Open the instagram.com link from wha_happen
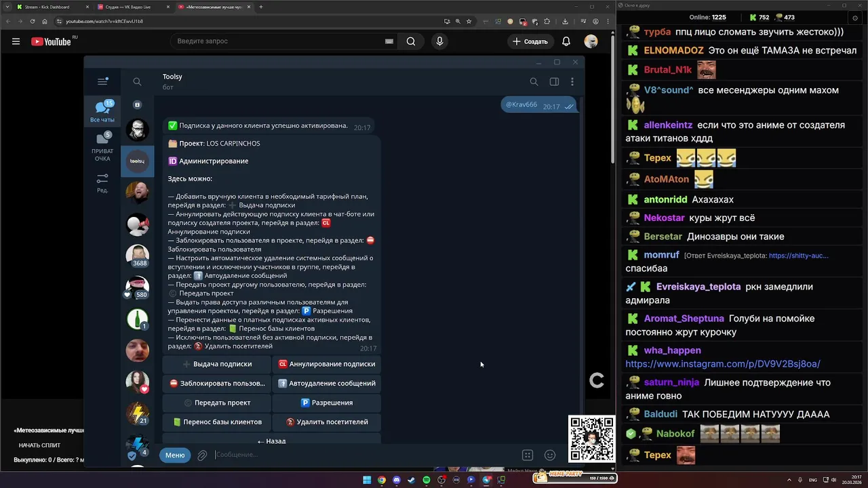Viewport: 868px width, 488px height. click(723, 364)
